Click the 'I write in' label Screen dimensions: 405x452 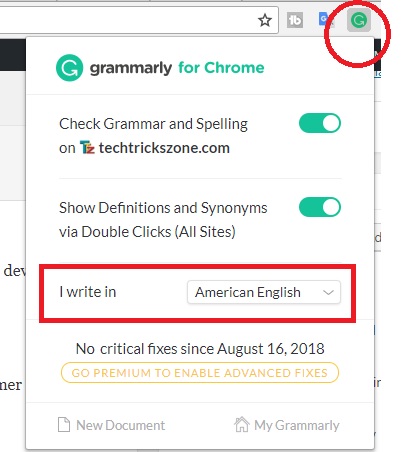[88, 292]
